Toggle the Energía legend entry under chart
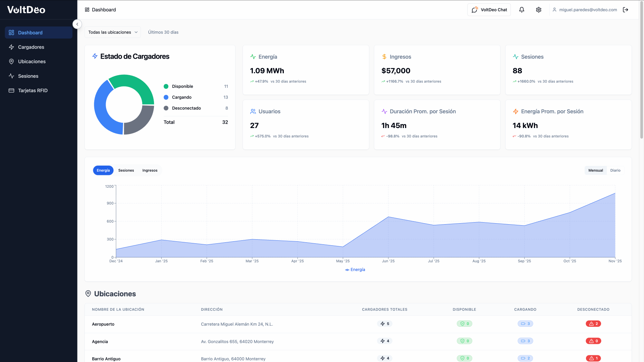The width and height of the screenshot is (644, 362). tap(355, 269)
